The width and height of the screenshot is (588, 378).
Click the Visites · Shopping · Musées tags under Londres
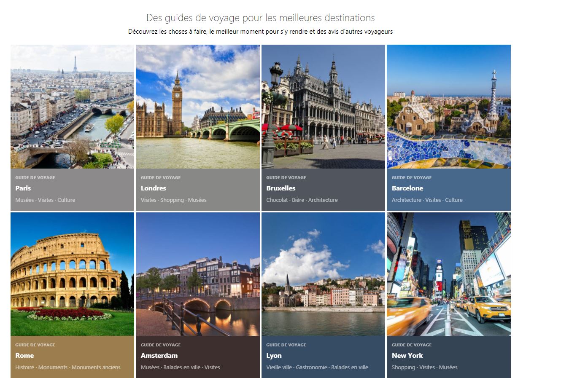coord(173,200)
